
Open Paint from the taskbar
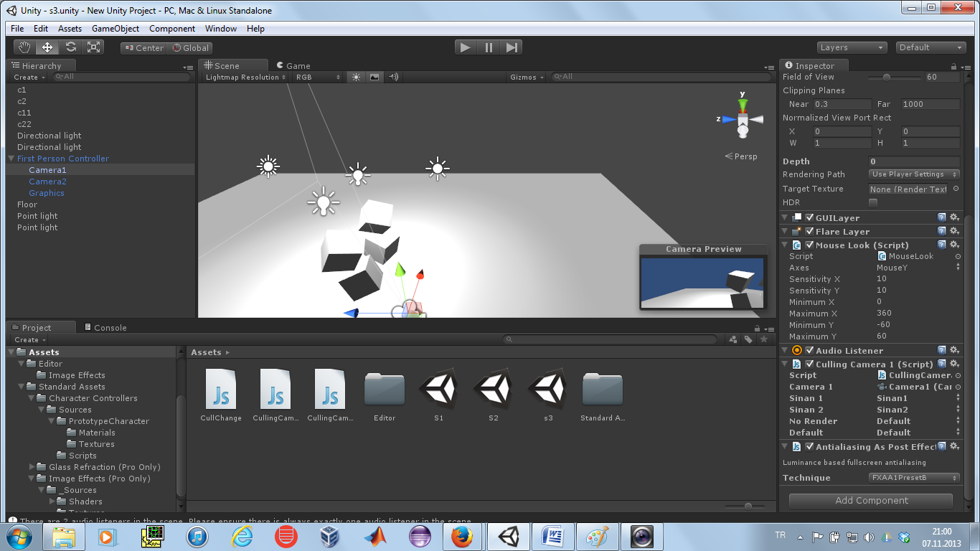point(597,537)
